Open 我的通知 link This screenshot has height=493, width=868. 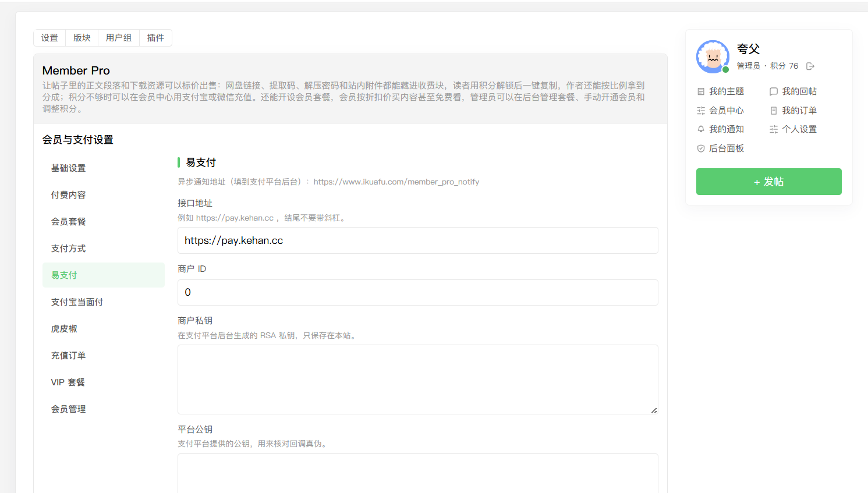point(727,129)
